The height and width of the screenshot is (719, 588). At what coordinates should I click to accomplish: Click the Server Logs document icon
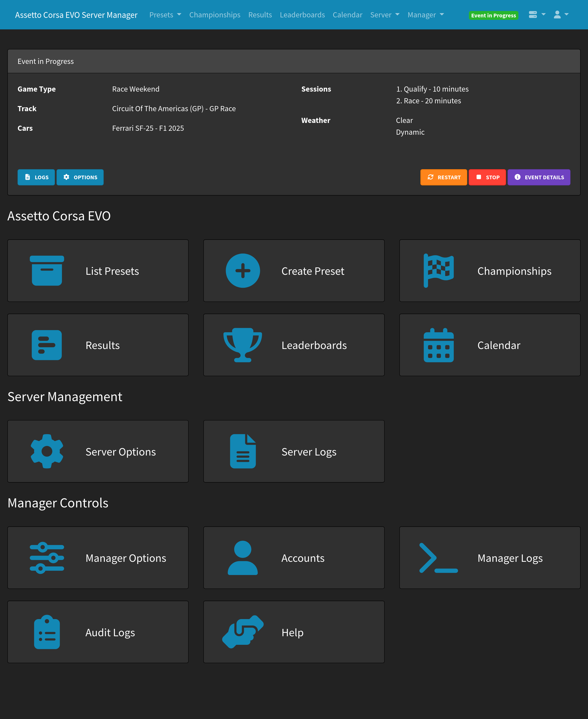[x=243, y=451]
